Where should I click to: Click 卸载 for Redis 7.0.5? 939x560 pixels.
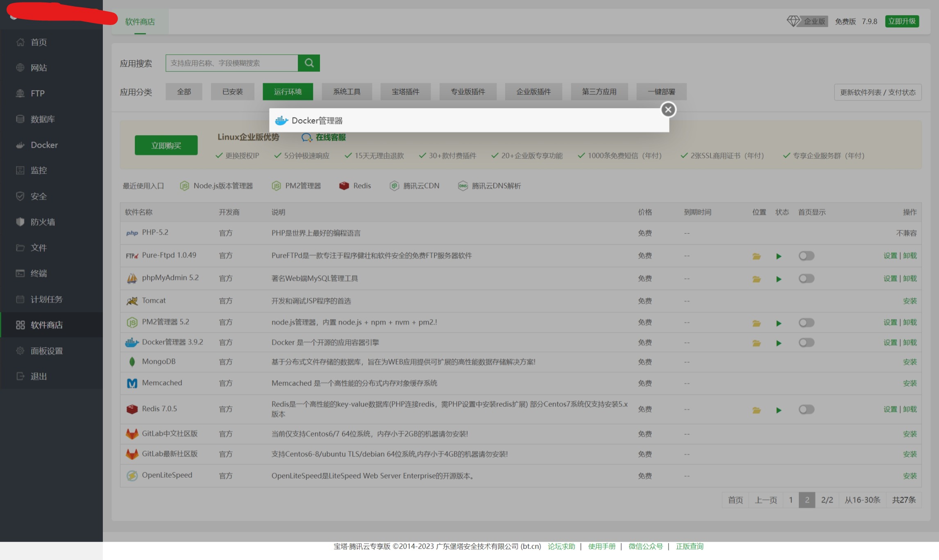910,409
